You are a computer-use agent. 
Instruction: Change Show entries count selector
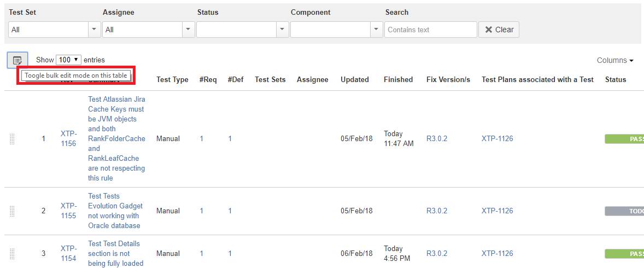coord(68,60)
